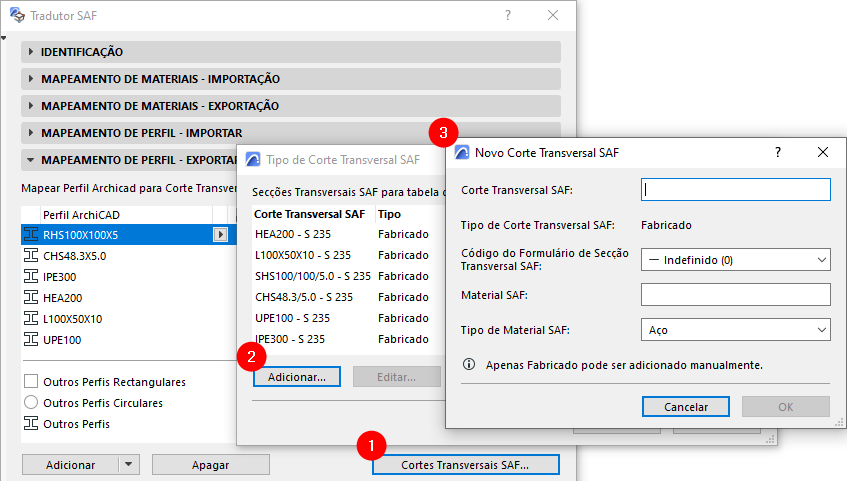Select the HEA200 profile name
The height and width of the screenshot is (481, 847).
tap(63, 298)
